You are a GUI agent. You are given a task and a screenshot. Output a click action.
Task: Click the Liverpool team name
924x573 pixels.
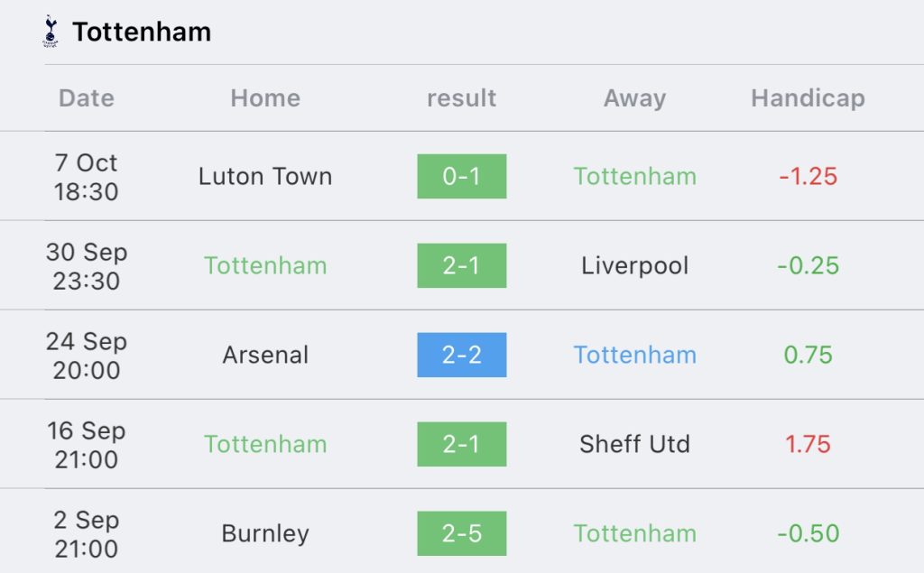click(634, 266)
